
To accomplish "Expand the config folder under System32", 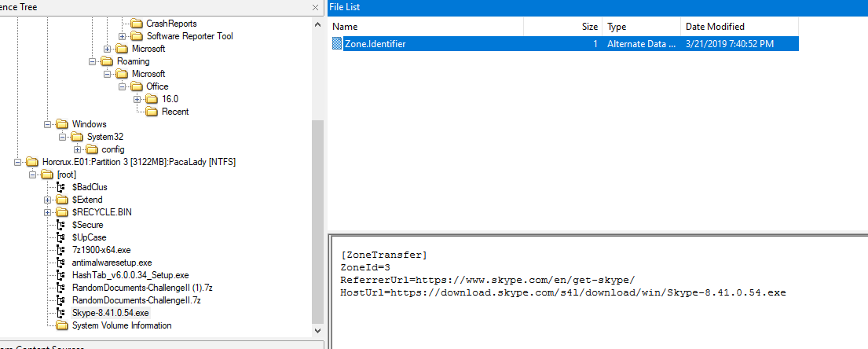I will (x=77, y=149).
